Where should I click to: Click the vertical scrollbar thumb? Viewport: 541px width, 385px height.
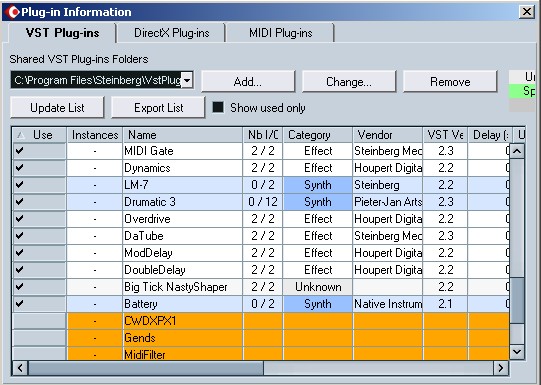(517, 299)
